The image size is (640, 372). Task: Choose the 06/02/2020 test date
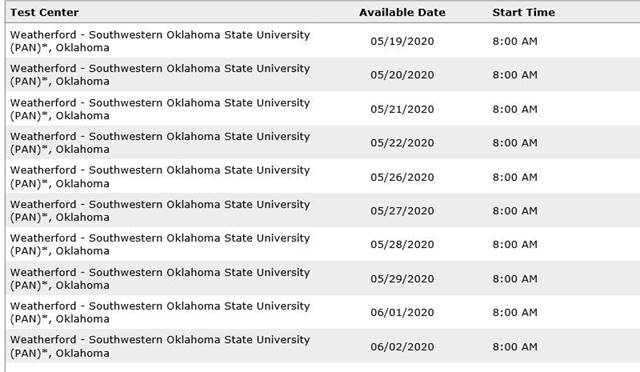pos(402,347)
